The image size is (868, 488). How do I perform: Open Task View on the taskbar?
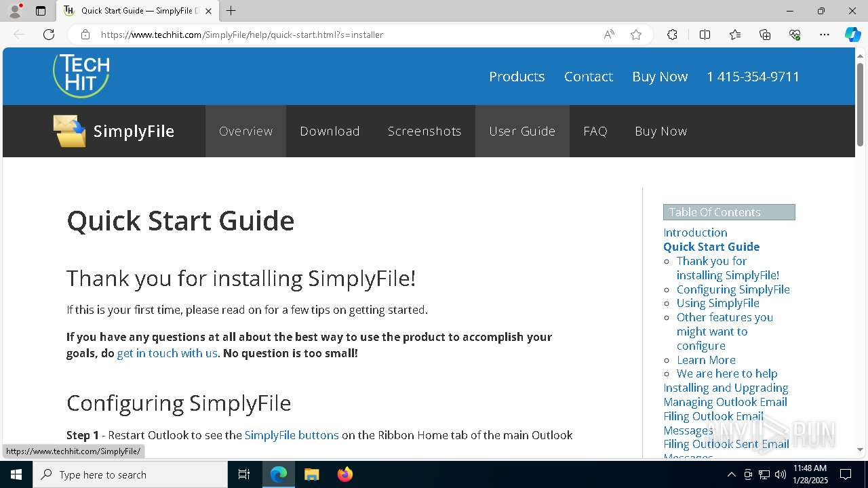[244, 474]
